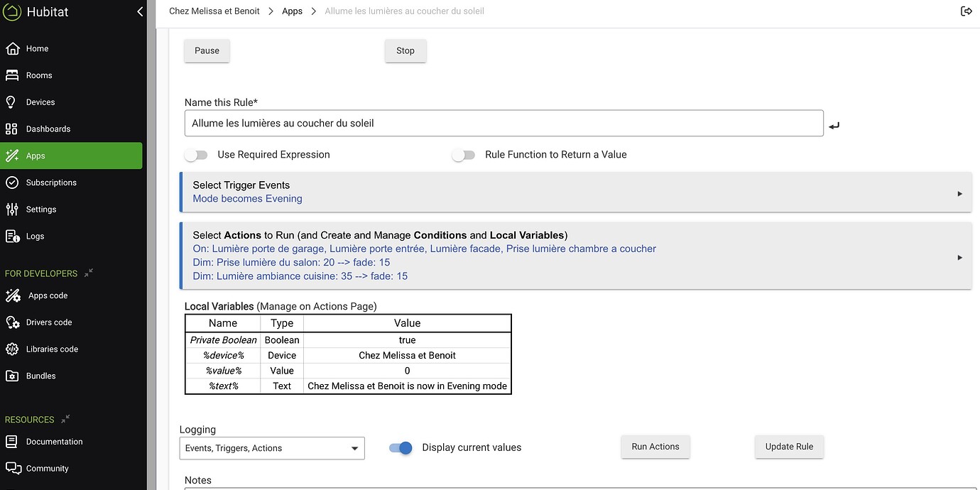Open Rooms via its bed icon

11,75
